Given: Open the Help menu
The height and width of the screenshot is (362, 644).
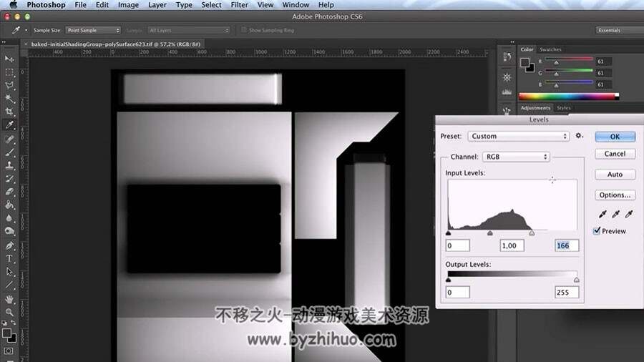Looking at the screenshot, I should click(326, 5).
